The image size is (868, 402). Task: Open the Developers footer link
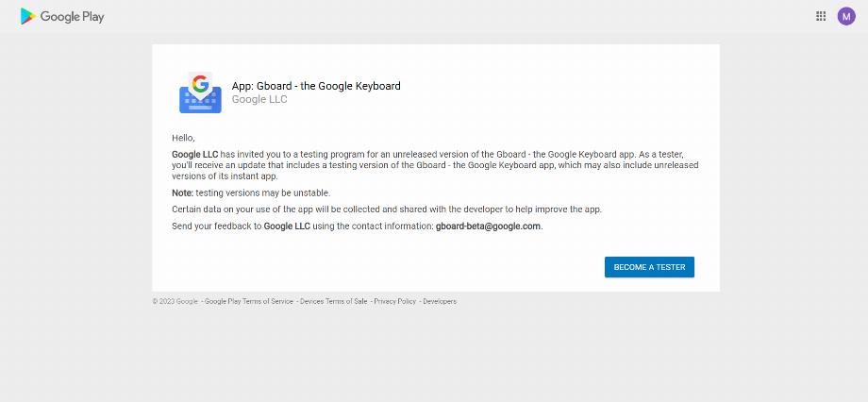pos(440,301)
